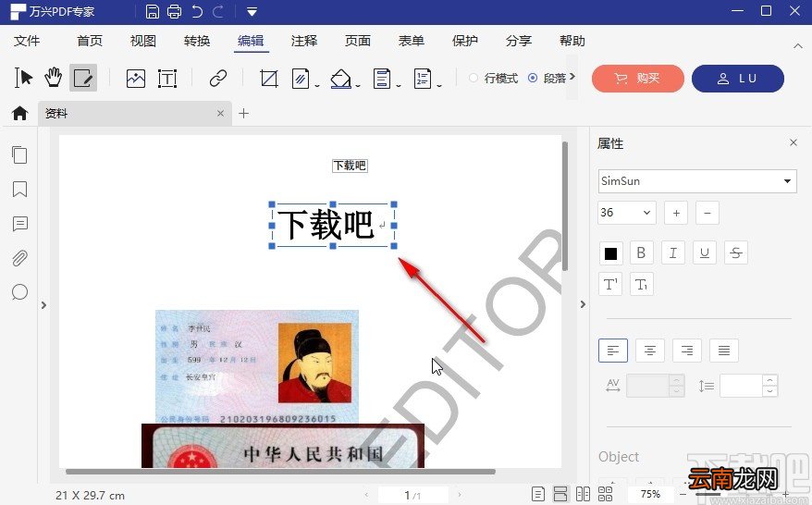Image resolution: width=812 pixels, height=505 pixels.
Task: Select the 段落 radio button
Action: (533, 79)
